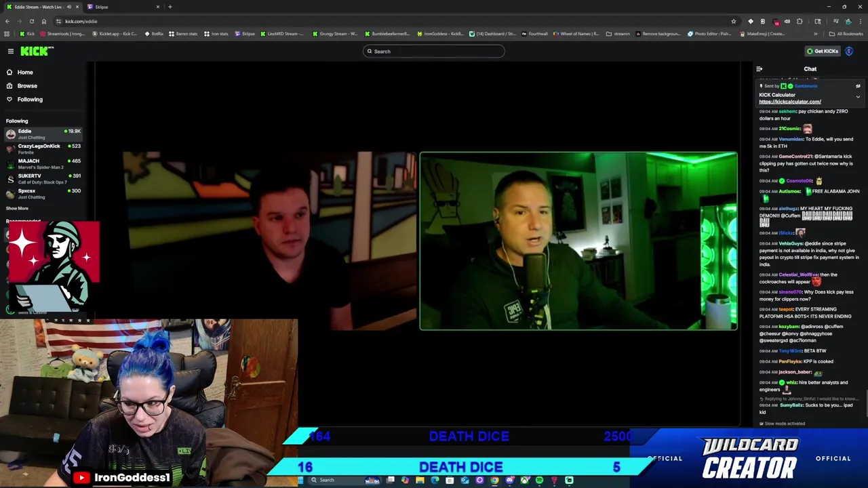868x488 pixels.
Task: Open Copilot from taskbar
Action: pyautogui.click(x=405, y=480)
